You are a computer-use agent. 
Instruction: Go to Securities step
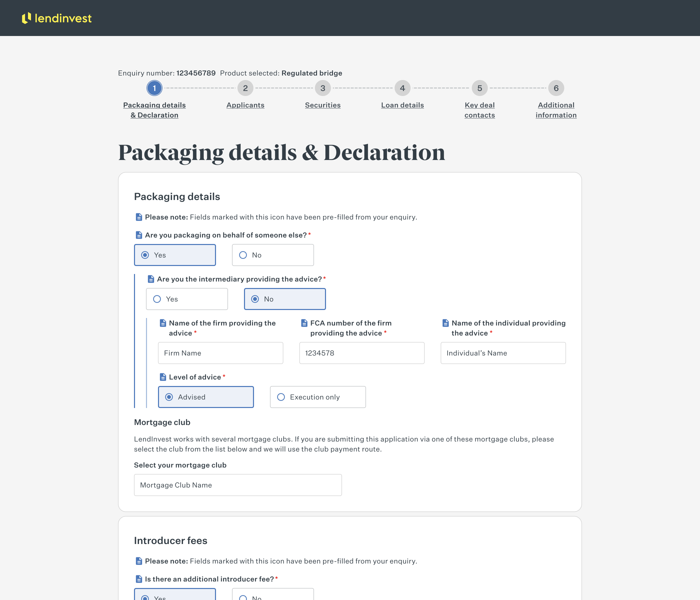[323, 105]
